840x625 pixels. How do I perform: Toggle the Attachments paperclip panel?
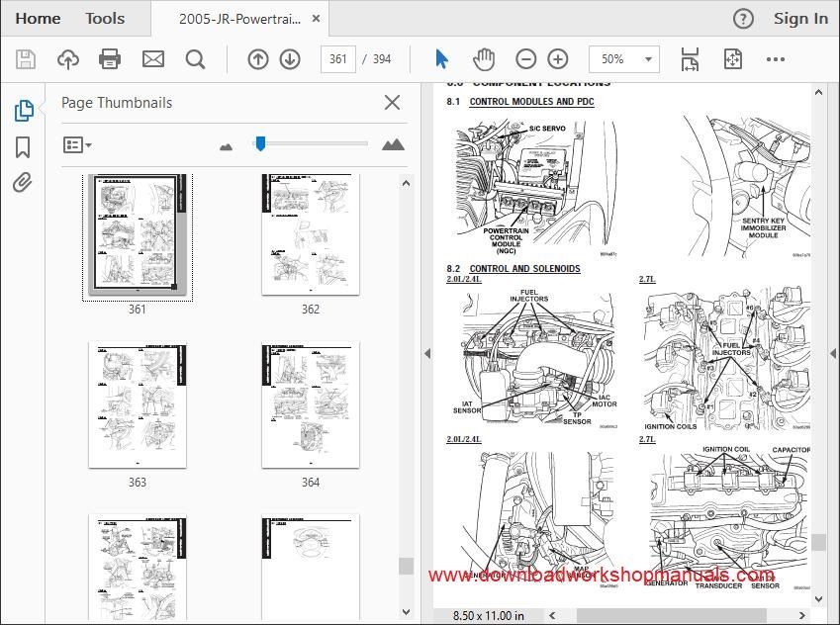22,183
